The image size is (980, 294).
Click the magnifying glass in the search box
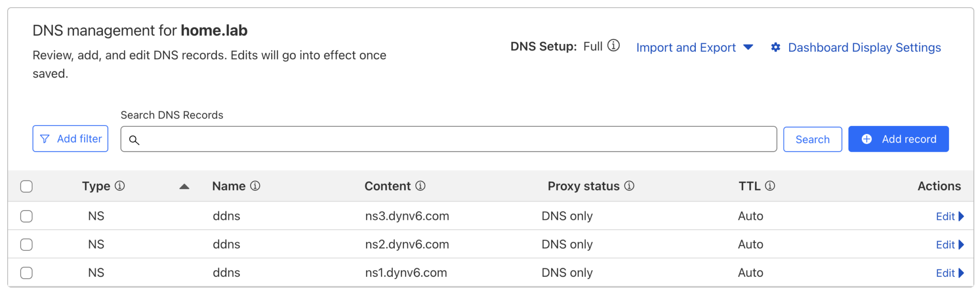tap(134, 140)
